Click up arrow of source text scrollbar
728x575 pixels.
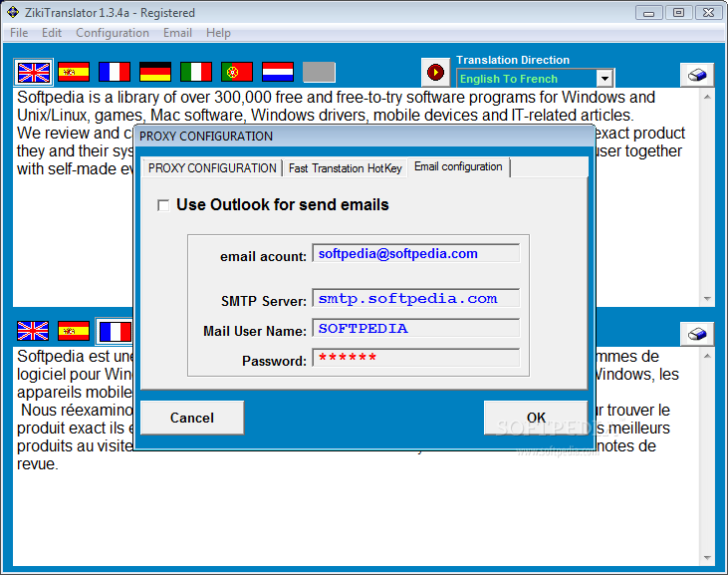point(707,97)
